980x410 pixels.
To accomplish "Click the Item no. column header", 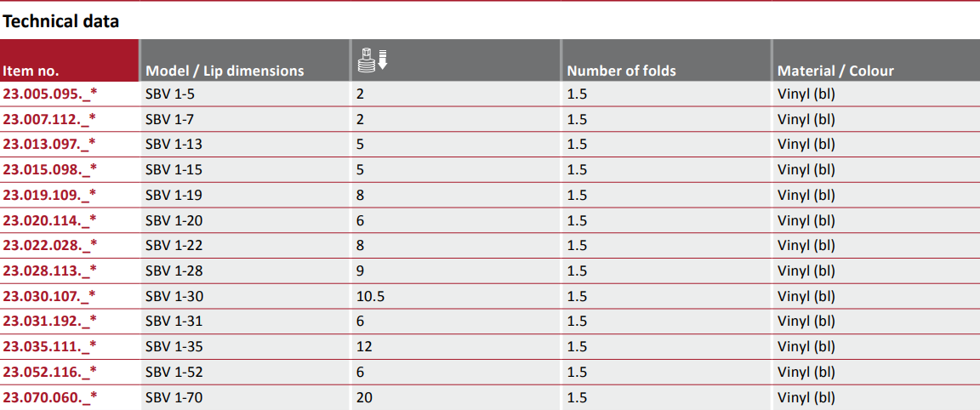I will click(x=31, y=71).
